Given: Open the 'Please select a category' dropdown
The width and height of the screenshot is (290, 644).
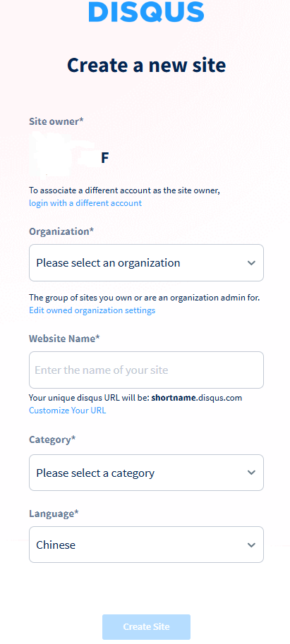Looking at the screenshot, I should pyautogui.click(x=146, y=473).
